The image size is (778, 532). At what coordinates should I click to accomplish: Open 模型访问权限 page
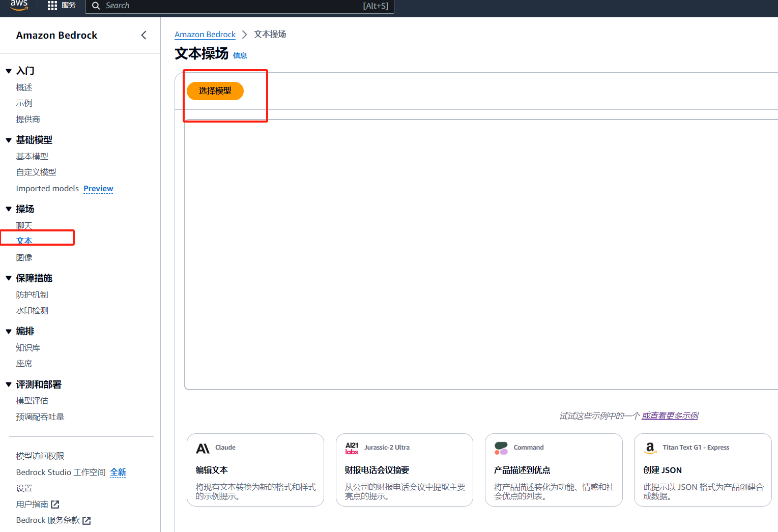pos(40,456)
